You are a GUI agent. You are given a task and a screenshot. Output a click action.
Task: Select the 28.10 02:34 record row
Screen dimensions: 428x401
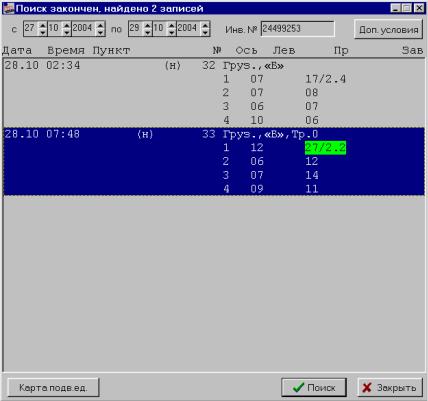pyautogui.click(x=214, y=93)
